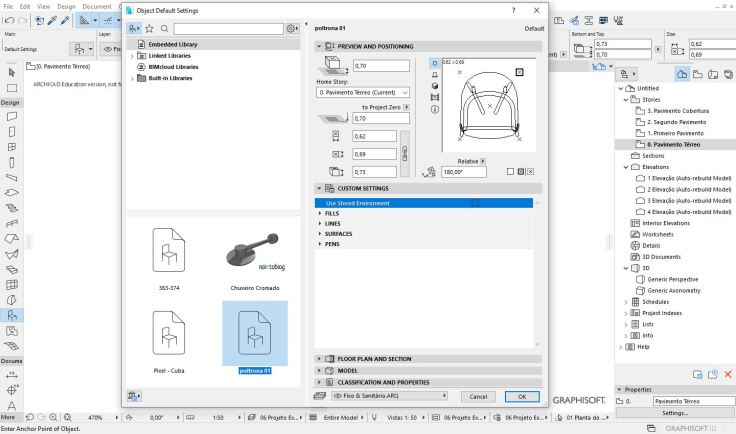This screenshot has height=434, width=736.
Task: Toggle the first mirror checkbox next to the angle
Action: point(510,172)
